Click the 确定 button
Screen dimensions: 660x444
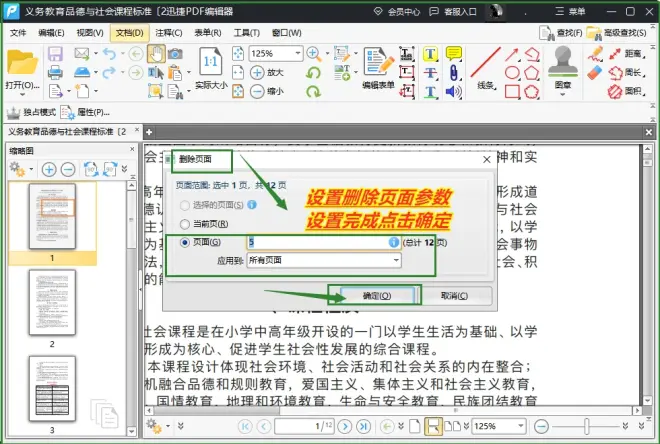[x=376, y=296]
